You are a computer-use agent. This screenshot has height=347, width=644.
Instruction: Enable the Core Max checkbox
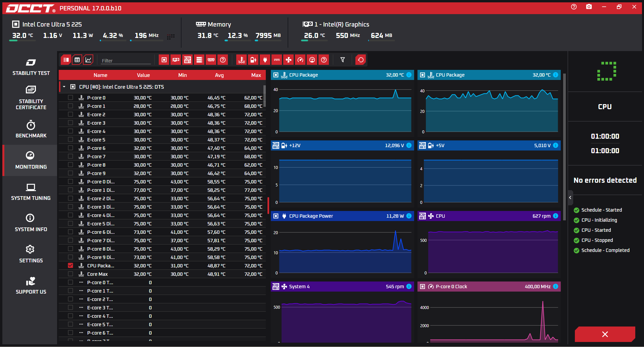point(70,274)
